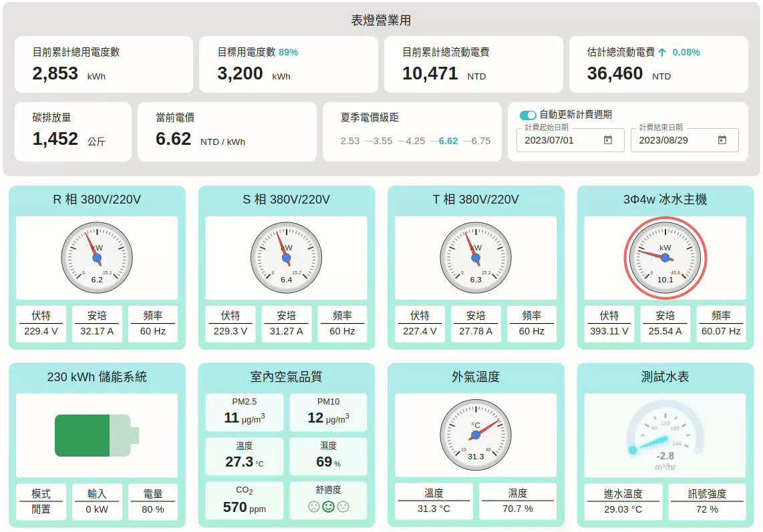
Task: Click the 32.17 A reading
Action: 97,331
